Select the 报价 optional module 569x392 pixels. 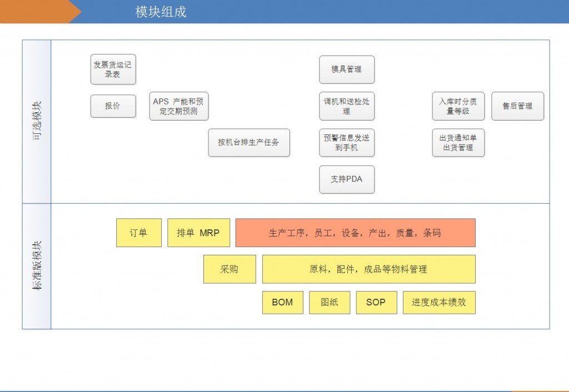[113, 105]
